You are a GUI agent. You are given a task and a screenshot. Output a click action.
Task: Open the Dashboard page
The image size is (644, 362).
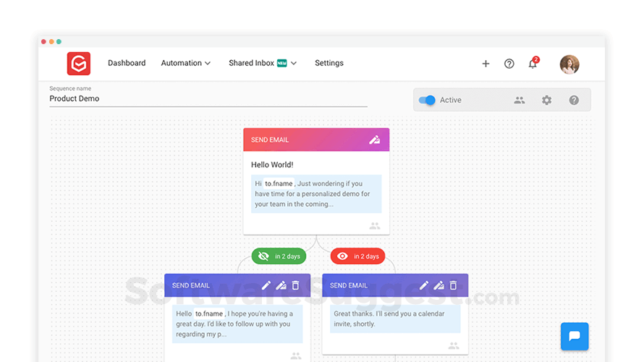pos(127,63)
